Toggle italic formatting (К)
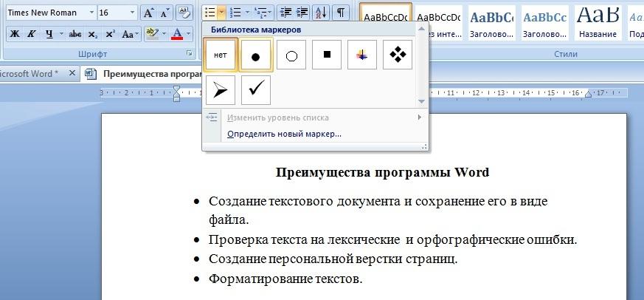 (x=32, y=34)
